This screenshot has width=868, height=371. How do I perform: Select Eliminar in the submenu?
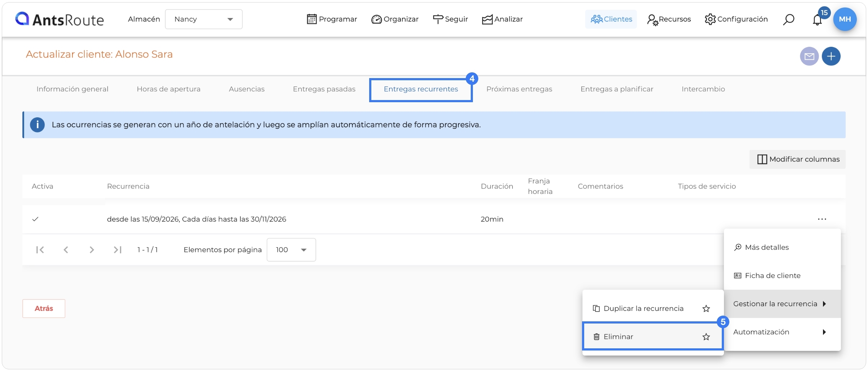[653, 336]
